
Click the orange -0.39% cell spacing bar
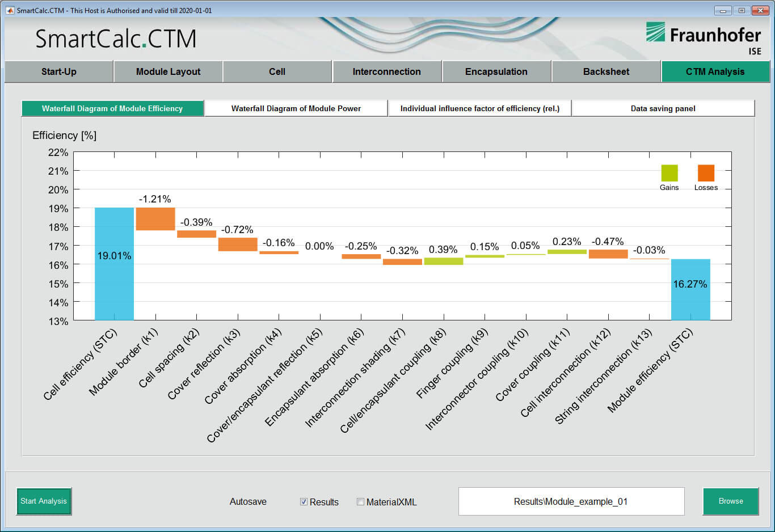[197, 234]
